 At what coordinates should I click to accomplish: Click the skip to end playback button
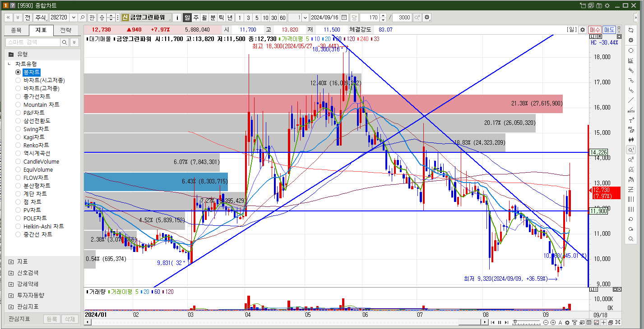506,322
